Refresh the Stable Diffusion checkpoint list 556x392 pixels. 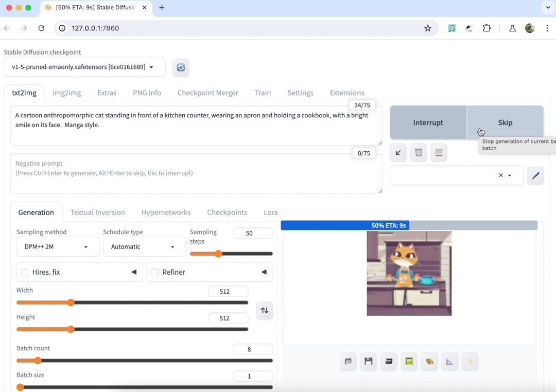(181, 67)
